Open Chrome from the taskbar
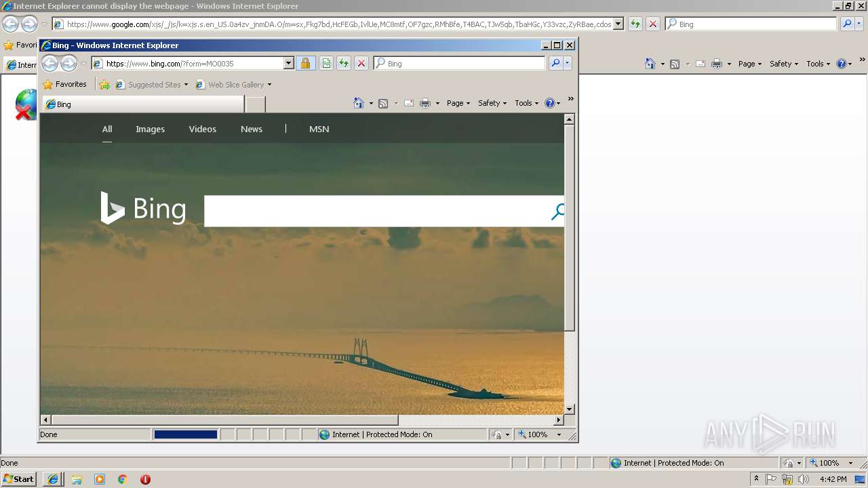The width and height of the screenshot is (868, 488). coord(123,479)
